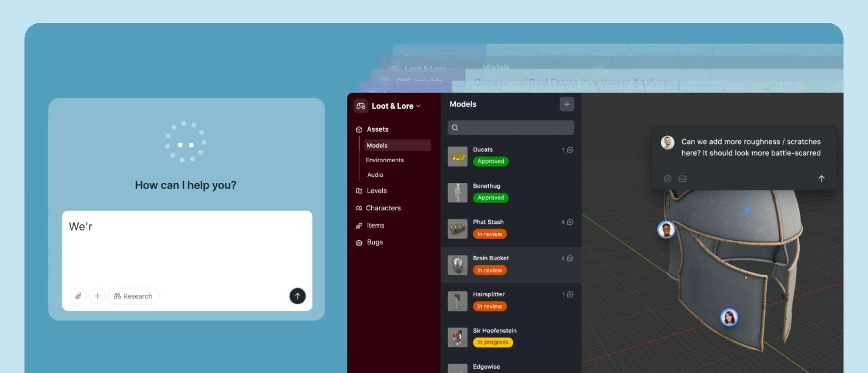The image size is (868, 373).
Task: Click the game controller icon beside Loot & Lore
Action: [x=361, y=106]
